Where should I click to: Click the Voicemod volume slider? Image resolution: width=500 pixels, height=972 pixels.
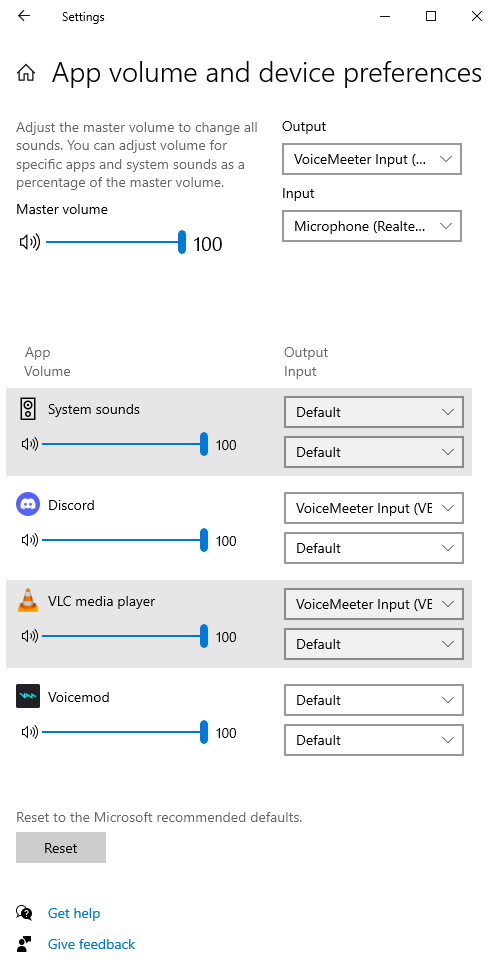pos(125,732)
